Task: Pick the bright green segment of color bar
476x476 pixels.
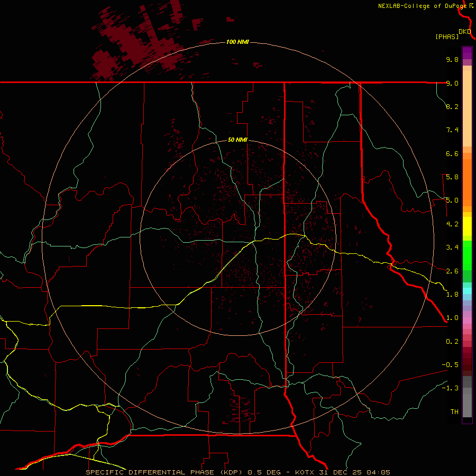Action: coord(467,255)
